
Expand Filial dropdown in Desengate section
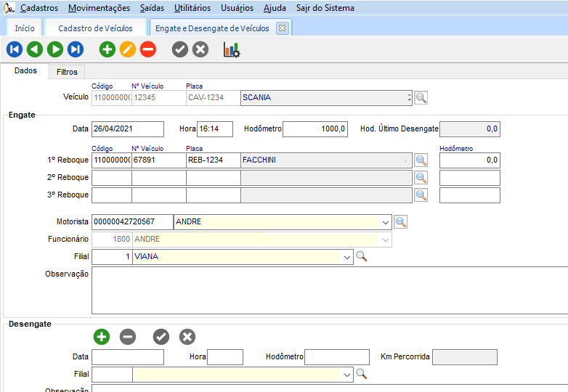346,375
